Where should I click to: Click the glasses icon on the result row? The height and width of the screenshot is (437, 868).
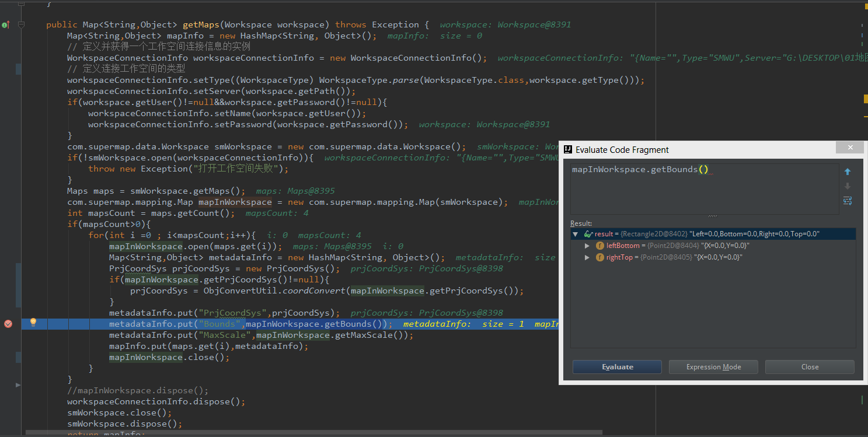point(588,234)
